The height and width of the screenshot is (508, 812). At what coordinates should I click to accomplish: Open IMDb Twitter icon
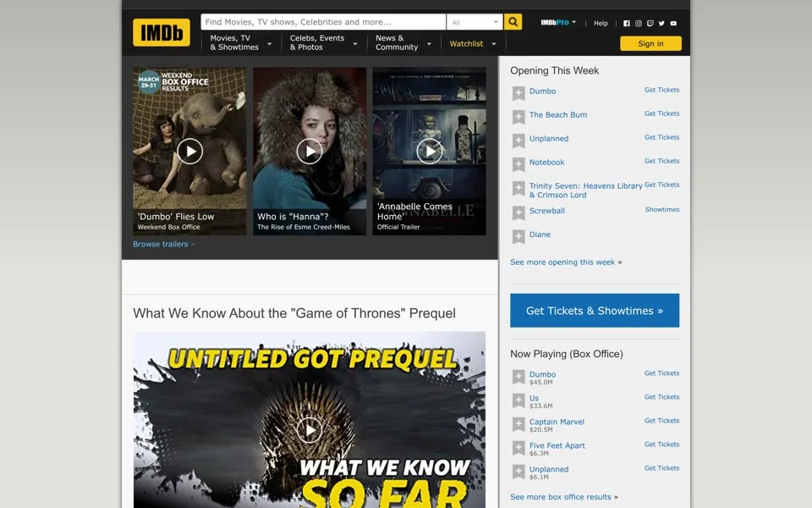[661, 24]
